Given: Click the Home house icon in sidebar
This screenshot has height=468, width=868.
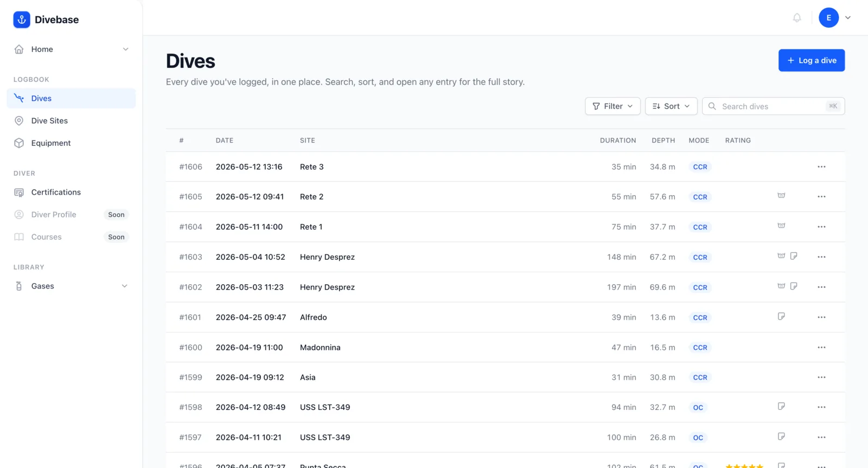Looking at the screenshot, I should (19, 49).
